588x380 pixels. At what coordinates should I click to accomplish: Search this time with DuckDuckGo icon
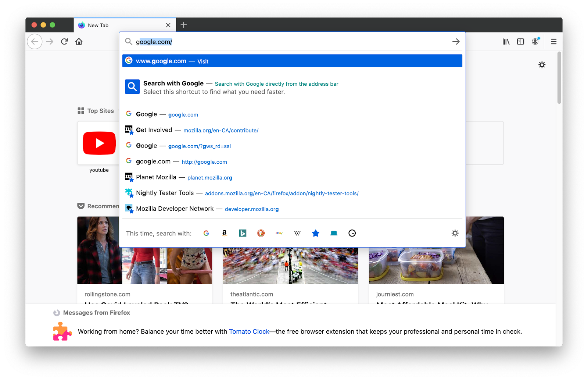261,233
